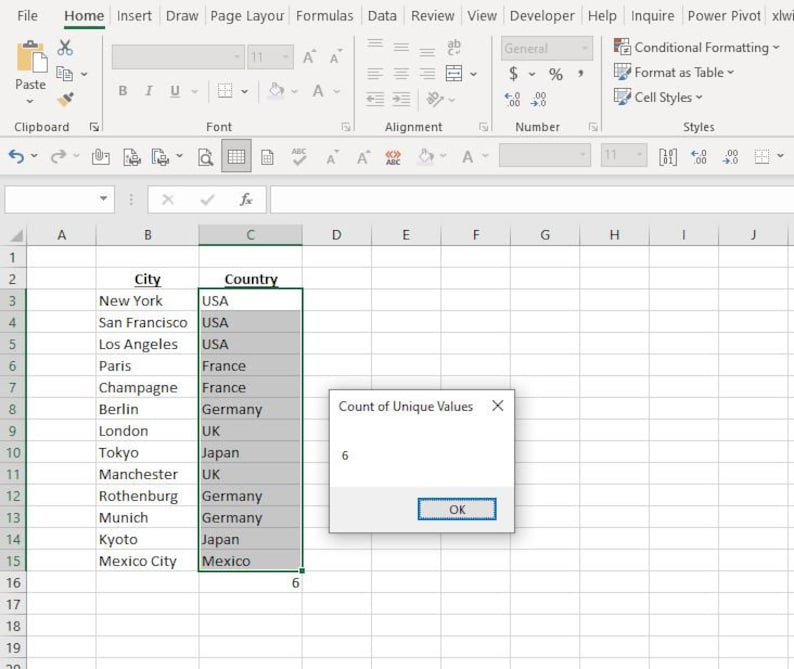Screen dimensions: 794x669
Task: Click Decrease Decimal in Number group
Action: [539, 99]
